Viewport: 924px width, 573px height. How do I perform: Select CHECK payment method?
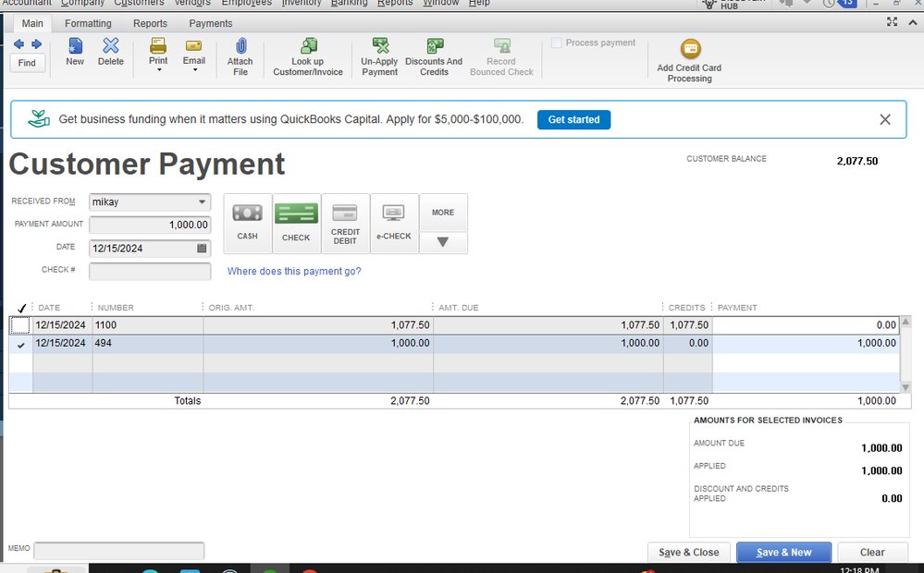pyautogui.click(x=296, y=224)
